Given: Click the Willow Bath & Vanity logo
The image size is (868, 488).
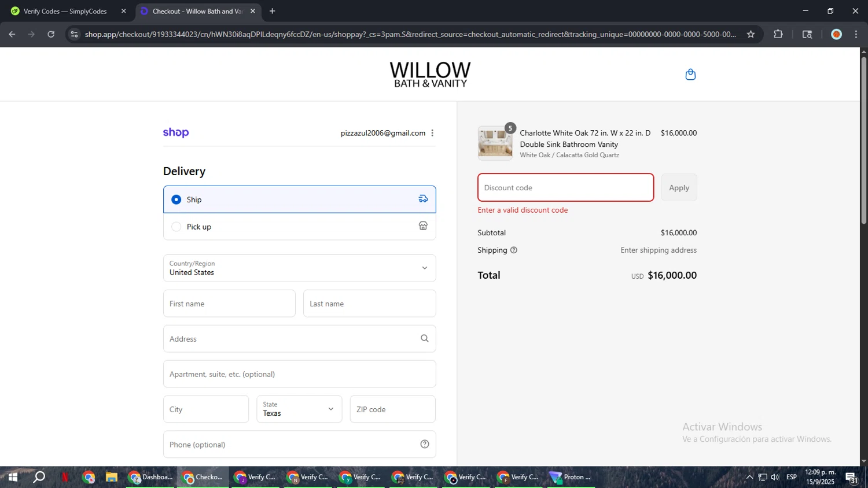Looking at the screenshot, I should [x=430, y=75].
